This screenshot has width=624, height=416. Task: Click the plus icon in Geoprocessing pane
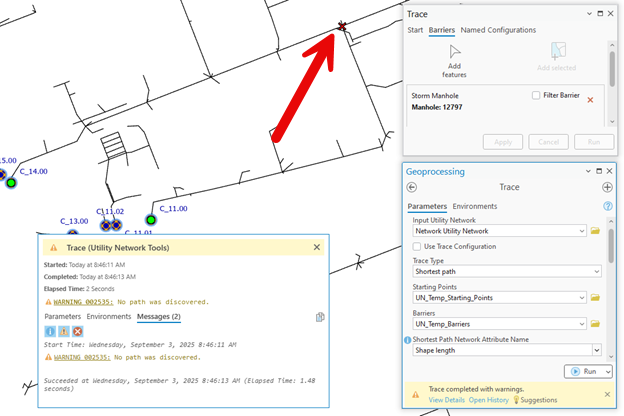point(607,187)
